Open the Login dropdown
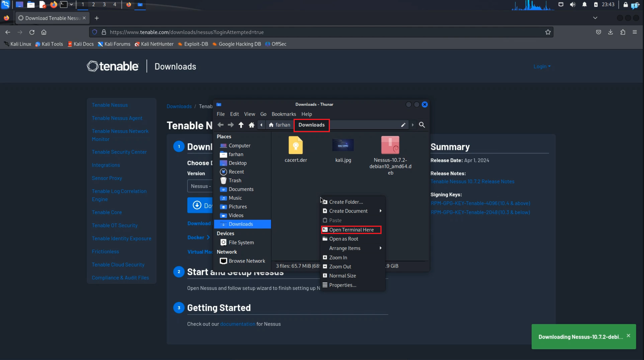The width and height of the screenshot is (644, 360). (542, 66)
